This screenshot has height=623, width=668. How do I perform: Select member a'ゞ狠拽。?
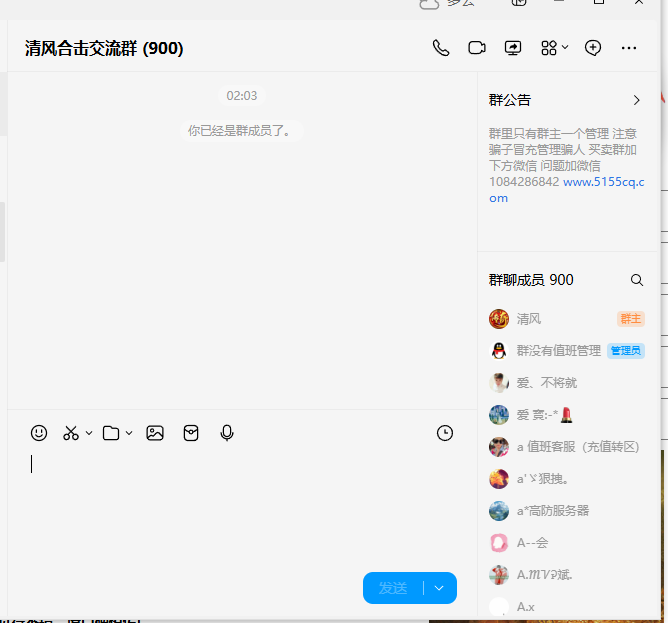tap(567, 479)
